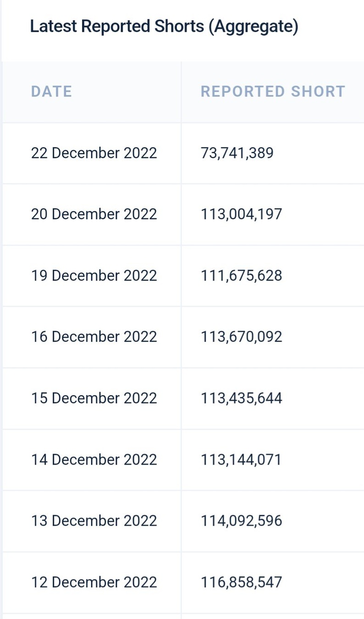Select the 15 December 2022 date cell
This screenshot has width=364, height=619.
pos(94,398)
